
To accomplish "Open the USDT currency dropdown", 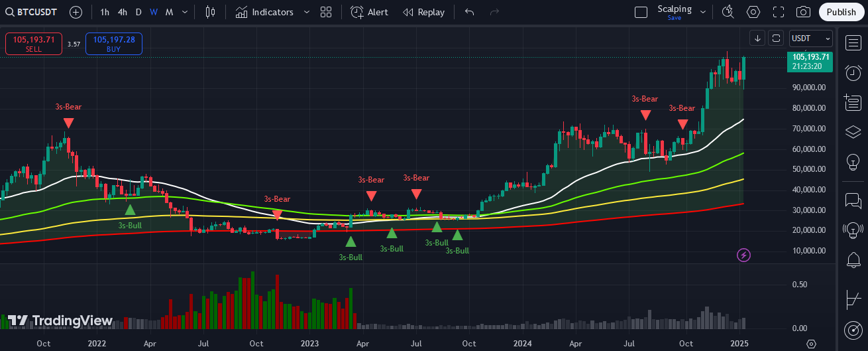I will [810, 38].
